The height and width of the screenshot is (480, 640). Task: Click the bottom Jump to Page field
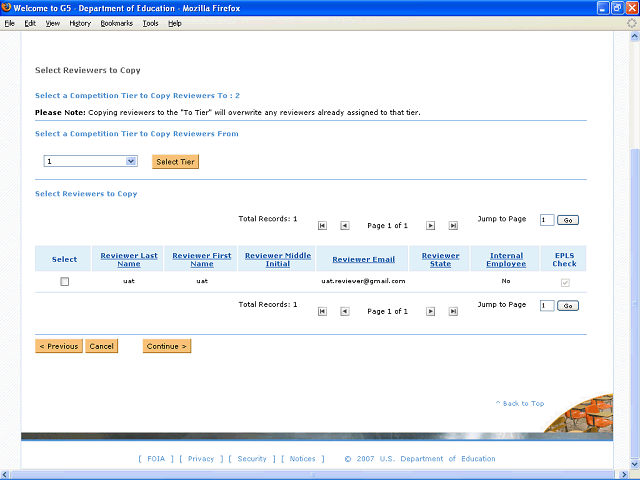click(x=547, y=306)
